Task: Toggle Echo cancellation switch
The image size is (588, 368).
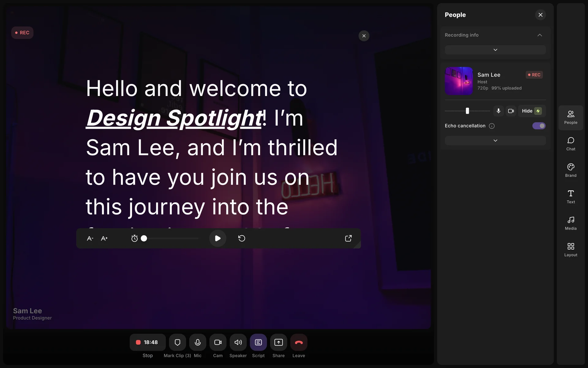Action: pos(539,126)
